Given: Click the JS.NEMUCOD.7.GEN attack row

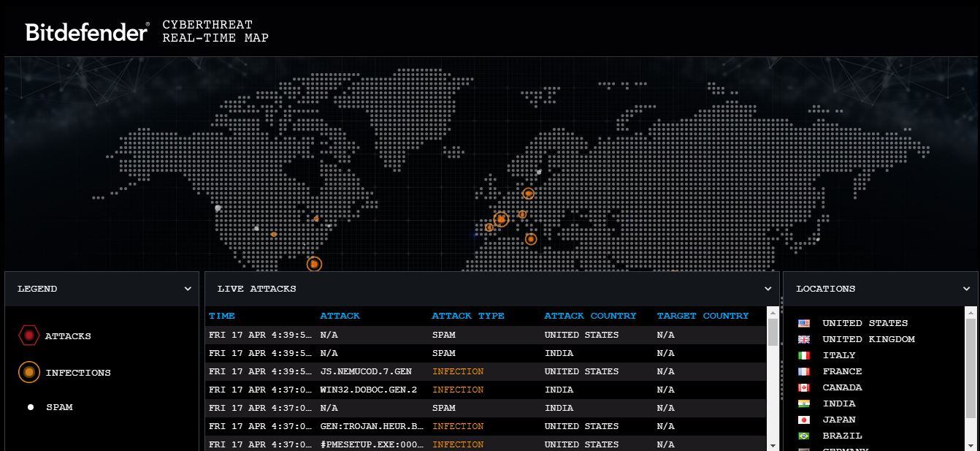Looking at the screenshot, I should (365, 371).
